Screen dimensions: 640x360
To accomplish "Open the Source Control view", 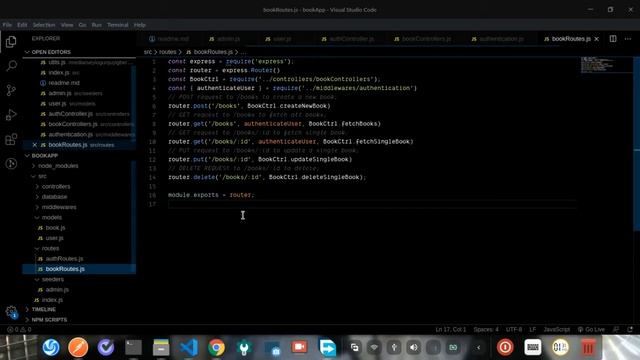I will (x=11, y=90).
